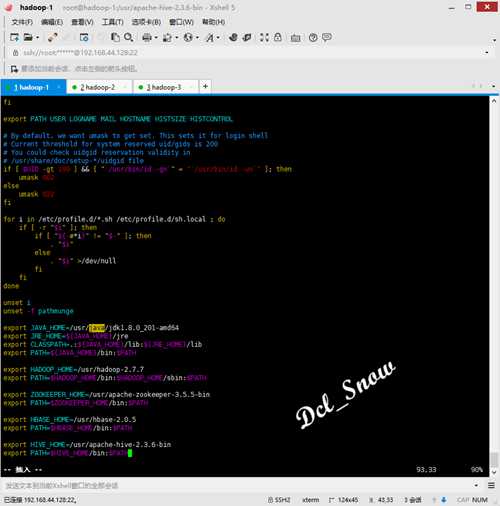Open the session properties toolbar icon
The height and width of the screenshot is (506, 500).
pyautogui.click(x=84, y=38)
